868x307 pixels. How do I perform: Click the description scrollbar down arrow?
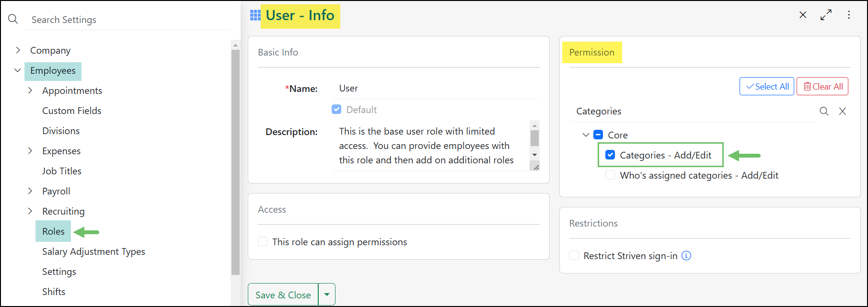(535, 155)
